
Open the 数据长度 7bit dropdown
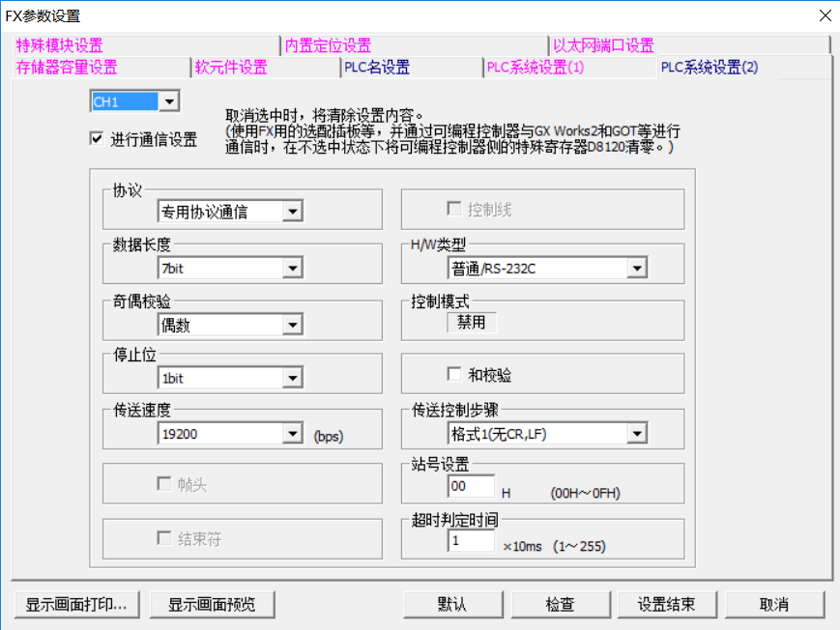(292, 269)
